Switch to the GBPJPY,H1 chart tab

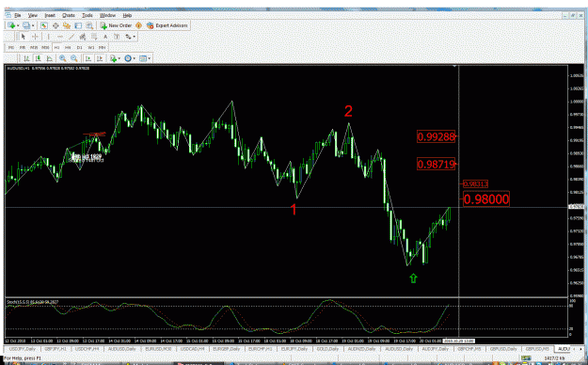[56, 349]
